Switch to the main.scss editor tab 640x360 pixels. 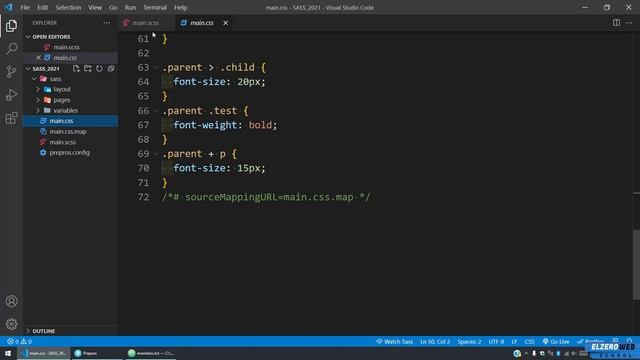146,23
